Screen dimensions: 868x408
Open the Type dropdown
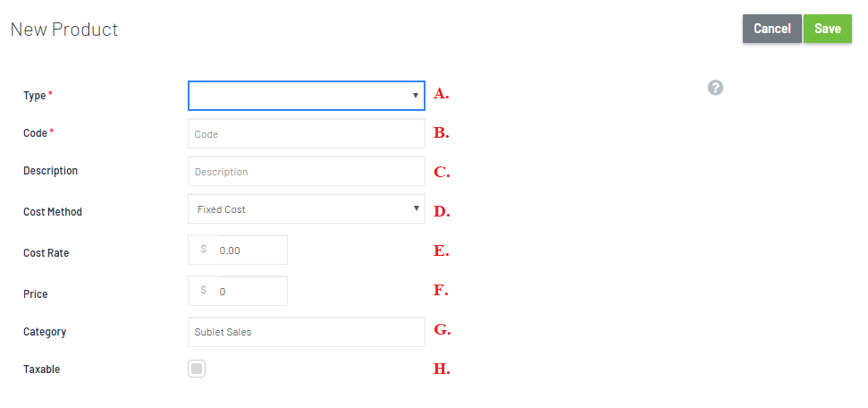[x=306, y=96]
